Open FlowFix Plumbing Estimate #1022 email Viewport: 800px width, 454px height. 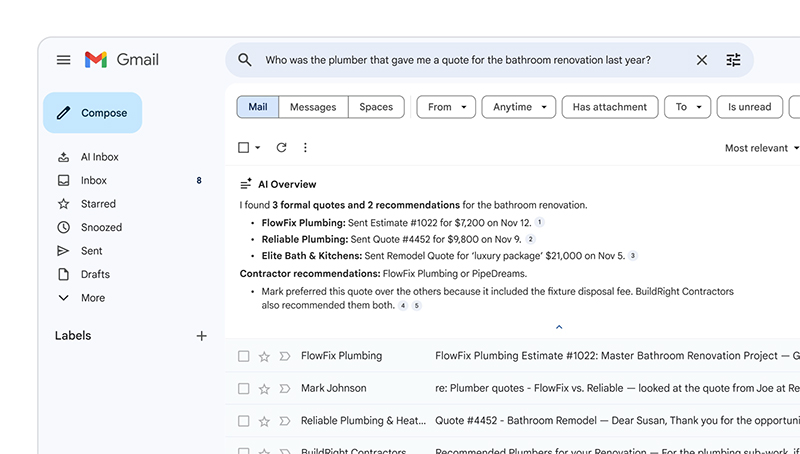click(x=512, y=356)
